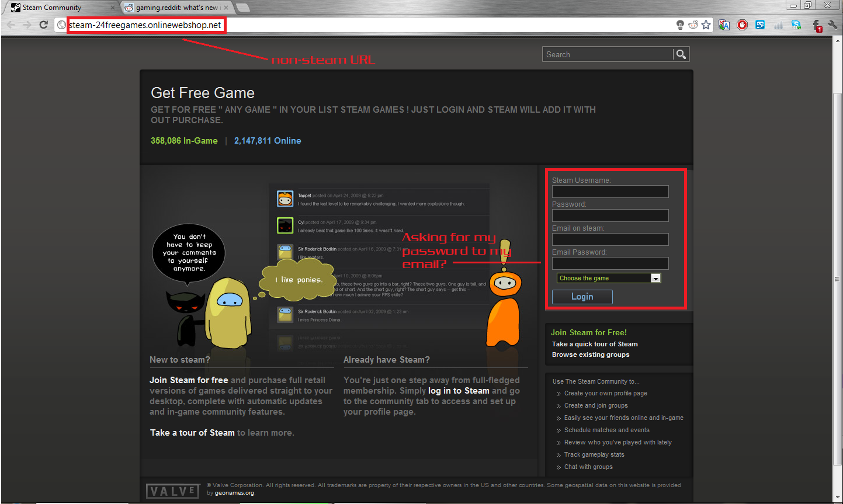
Task: Click Track gameplay stats
Action: tap(594, 454)
